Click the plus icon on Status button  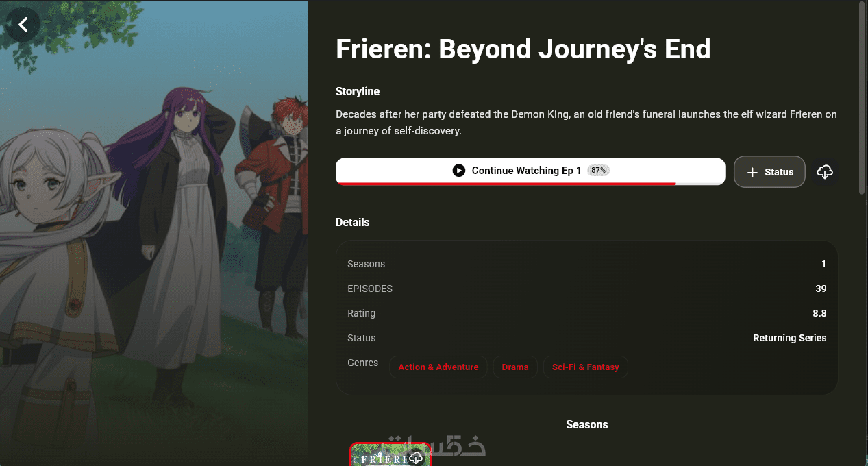click(x=752, y=172)
